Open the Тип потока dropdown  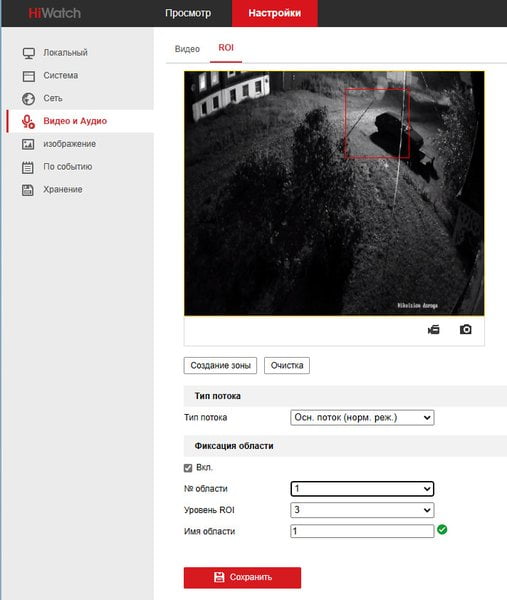pyautogui.click(x=362, y=417)
